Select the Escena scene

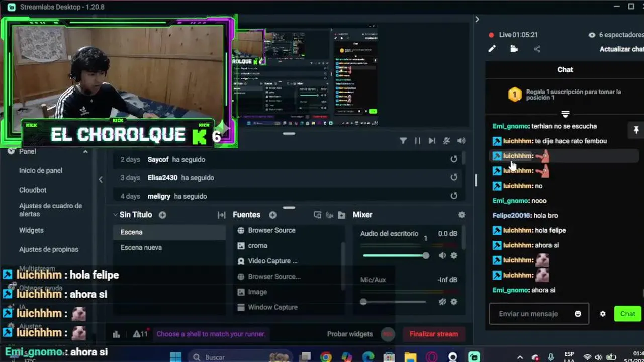pyautogui.click(x=169, y=232)
